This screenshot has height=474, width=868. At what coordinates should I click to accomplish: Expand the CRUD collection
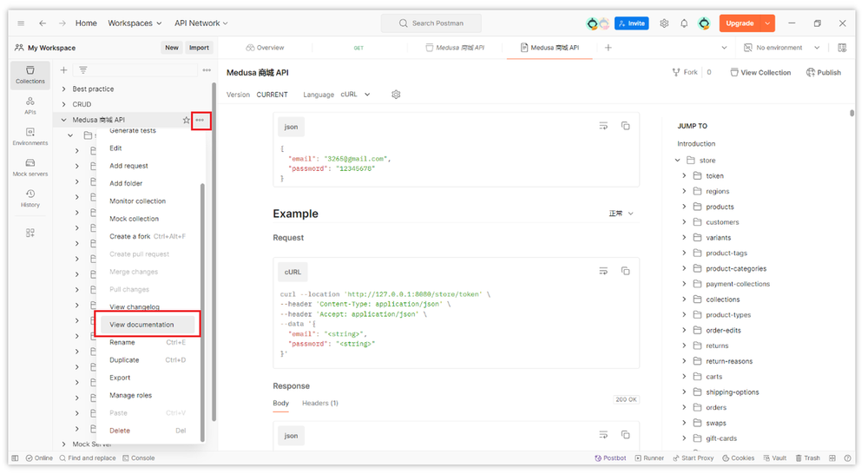tap(63, 104)
